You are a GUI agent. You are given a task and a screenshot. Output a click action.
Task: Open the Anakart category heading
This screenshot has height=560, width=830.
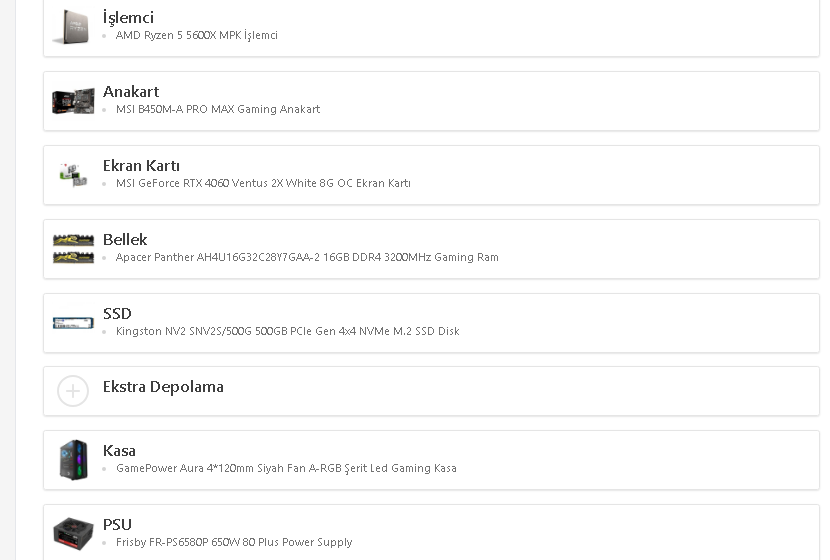(131, 92)
